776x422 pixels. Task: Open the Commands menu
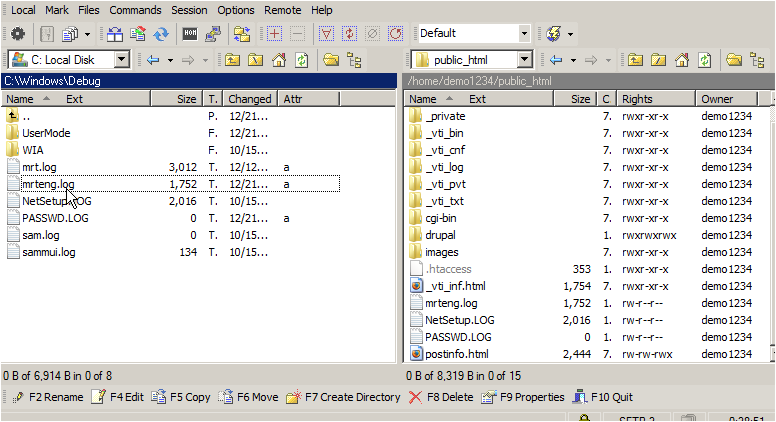pyautogui.click(x=135, y=10)
